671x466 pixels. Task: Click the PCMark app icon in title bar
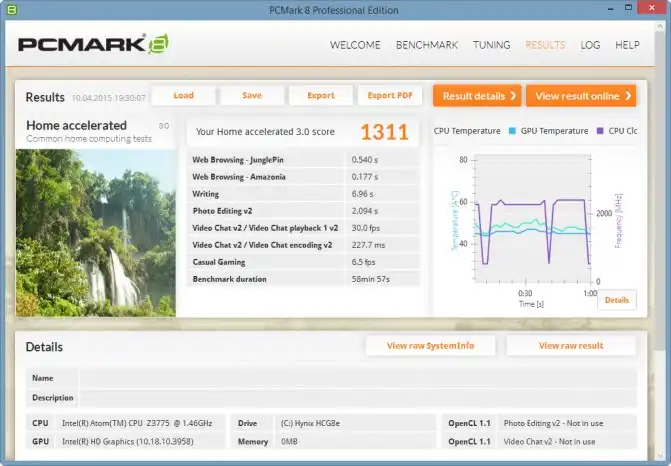point(11,10)
